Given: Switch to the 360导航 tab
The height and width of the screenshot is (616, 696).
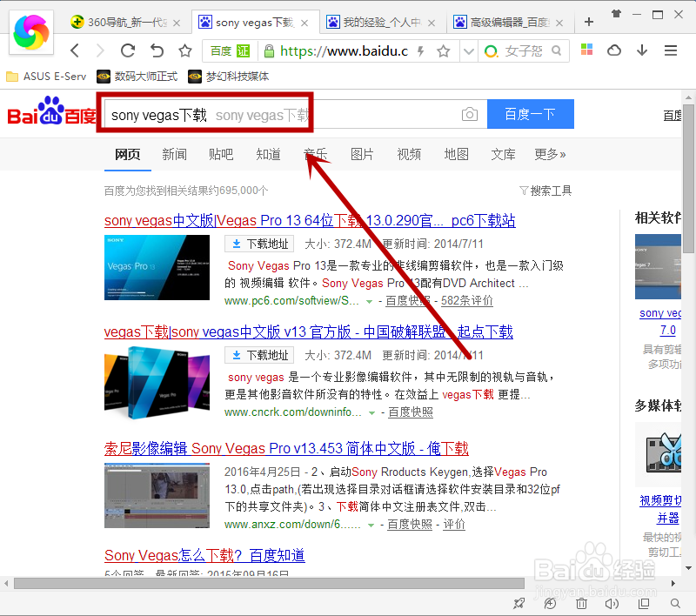Looking at the screenshot, I should (x=125, y=23).
